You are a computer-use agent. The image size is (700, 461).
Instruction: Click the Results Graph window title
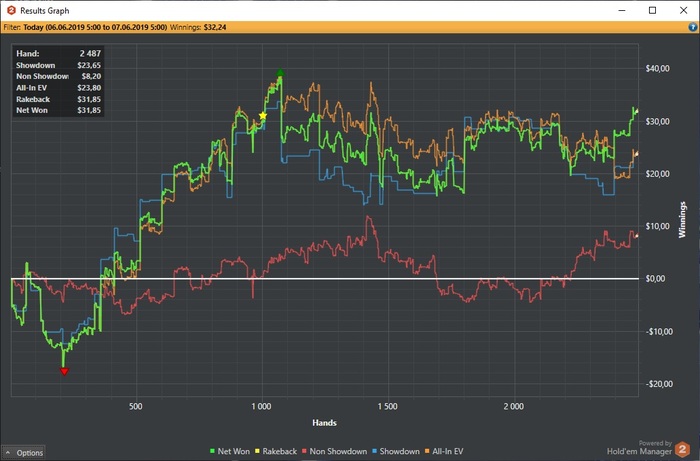pyautogui.click(x=45, y=10)
